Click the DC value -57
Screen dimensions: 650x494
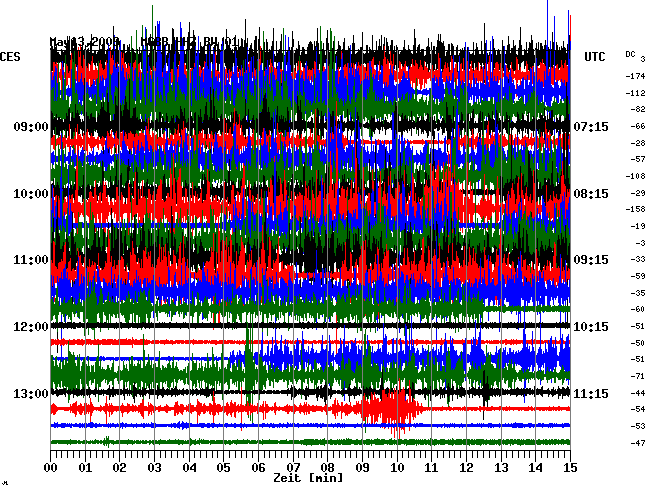638,159
